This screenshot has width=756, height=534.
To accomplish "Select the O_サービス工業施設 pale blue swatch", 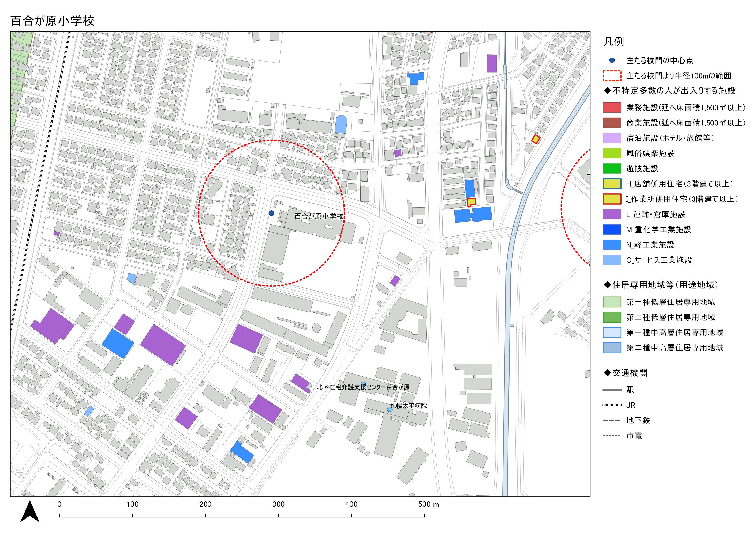I will click(612, 260).
